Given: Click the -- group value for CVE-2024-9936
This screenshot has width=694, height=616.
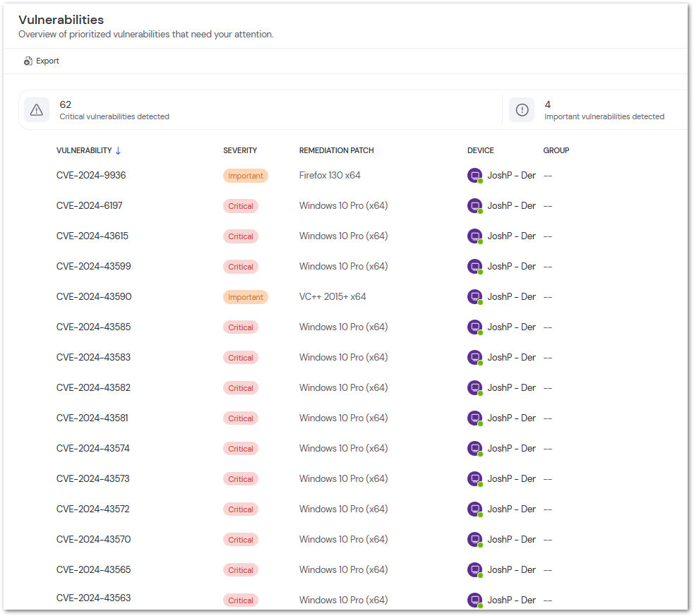Looking at the screenshot, I should 548,175.
